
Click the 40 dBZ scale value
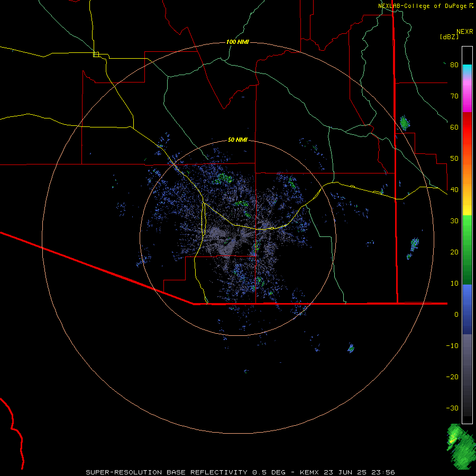point(454,190)
